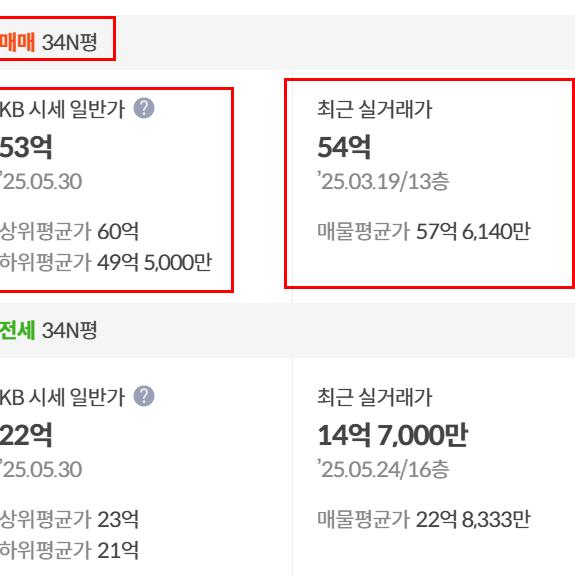
Task: Select the KB 시세 일반가 label under 전세
Action: tap(62, 397)
